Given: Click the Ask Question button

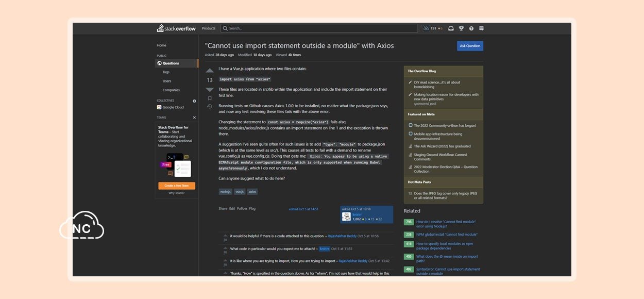Looking at the screenshot, I should [470, 46].
